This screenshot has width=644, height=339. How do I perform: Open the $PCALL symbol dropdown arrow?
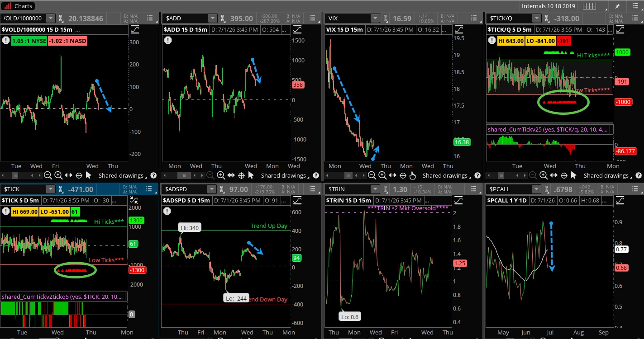point(536,189)
